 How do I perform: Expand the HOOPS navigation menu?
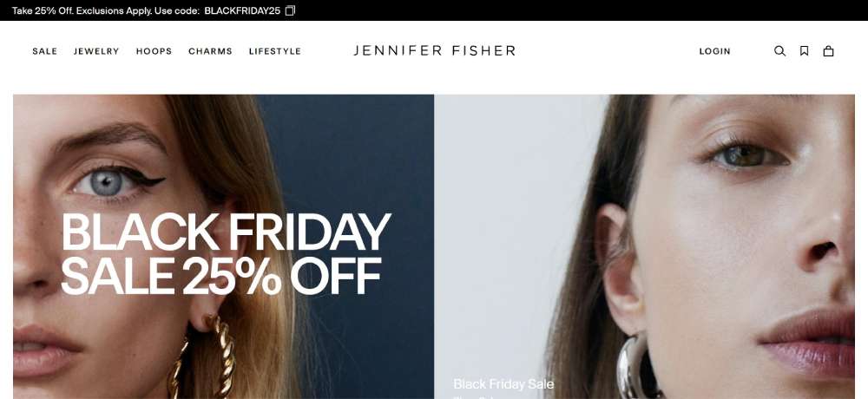point(154,51)
